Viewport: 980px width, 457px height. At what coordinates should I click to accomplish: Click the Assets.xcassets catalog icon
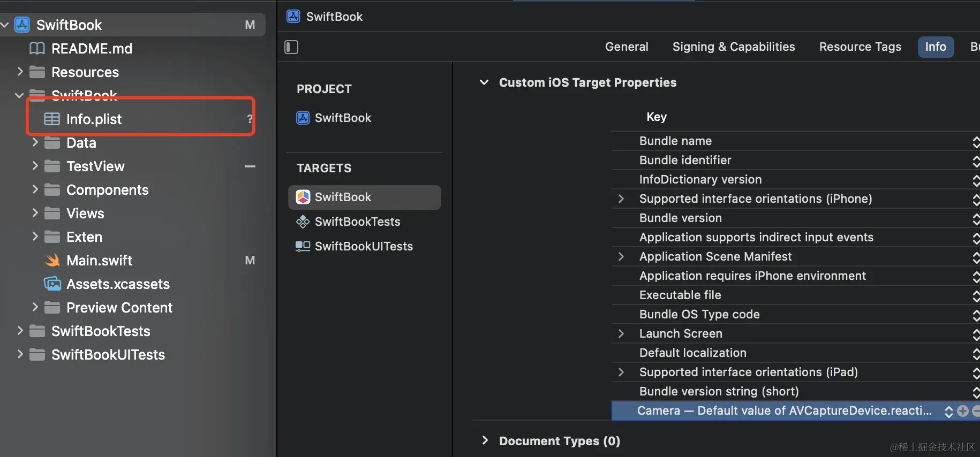click(52, 284)
